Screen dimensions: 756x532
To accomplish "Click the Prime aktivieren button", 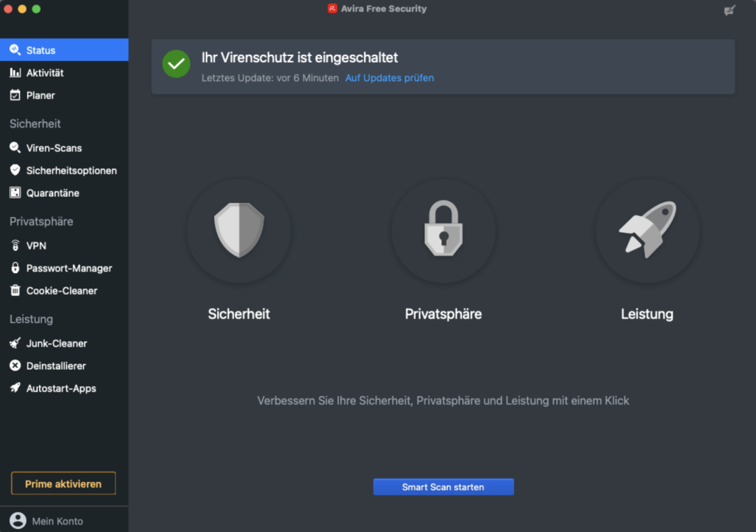I will tap(63, 484).
